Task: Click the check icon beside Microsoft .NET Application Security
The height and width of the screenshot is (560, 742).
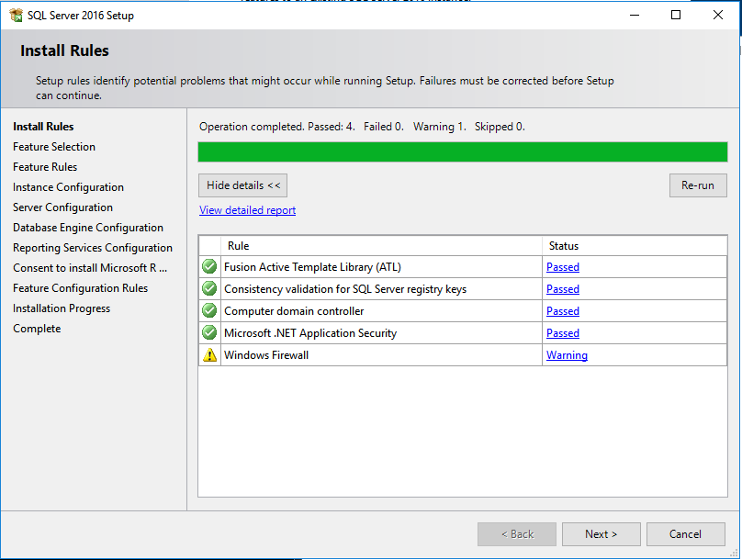Action: [x=208, y=332]
